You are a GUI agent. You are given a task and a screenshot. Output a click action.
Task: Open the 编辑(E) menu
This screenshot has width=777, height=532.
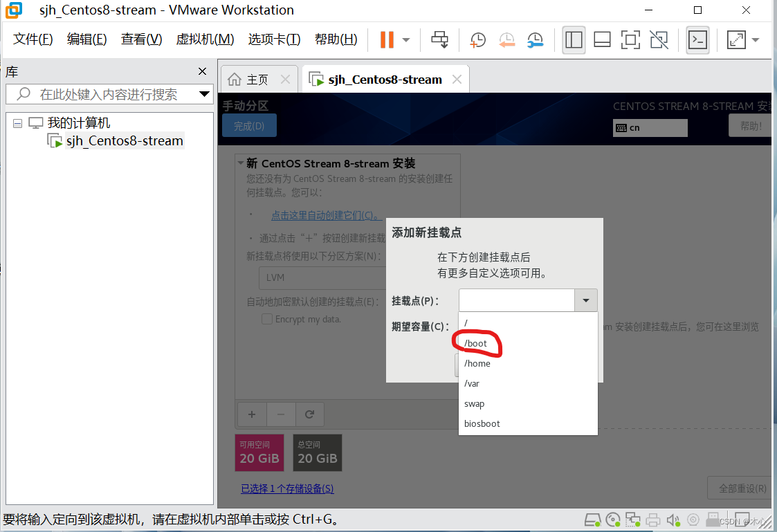click(x=86, y=39)
